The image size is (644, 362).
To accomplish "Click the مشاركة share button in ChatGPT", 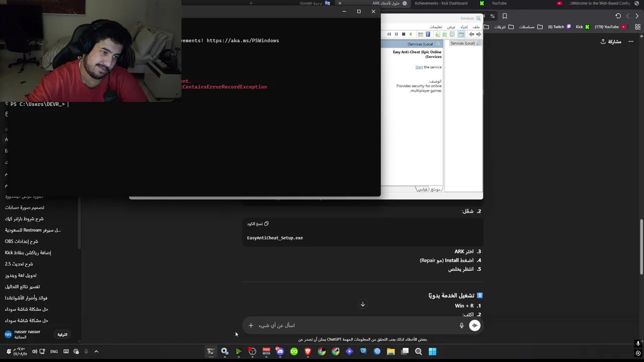I will tap(611, 42).
